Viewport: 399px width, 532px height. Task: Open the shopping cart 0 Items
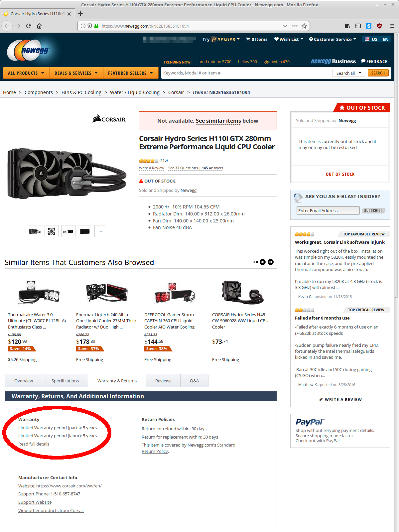[256, 39]
